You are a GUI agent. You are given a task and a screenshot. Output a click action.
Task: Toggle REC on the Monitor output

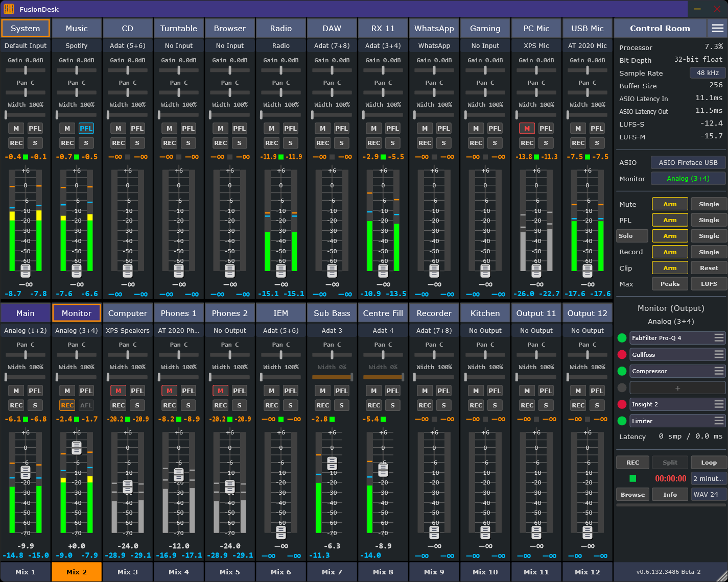[67, 405]
